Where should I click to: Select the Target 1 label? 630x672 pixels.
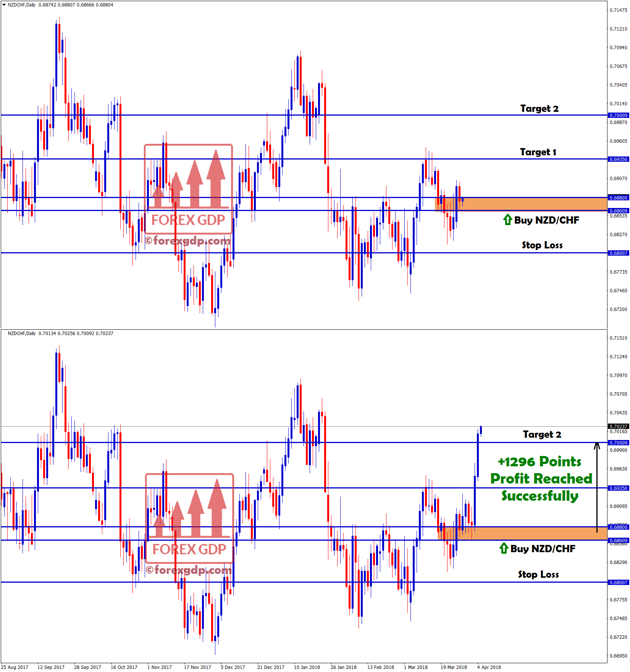538,152
